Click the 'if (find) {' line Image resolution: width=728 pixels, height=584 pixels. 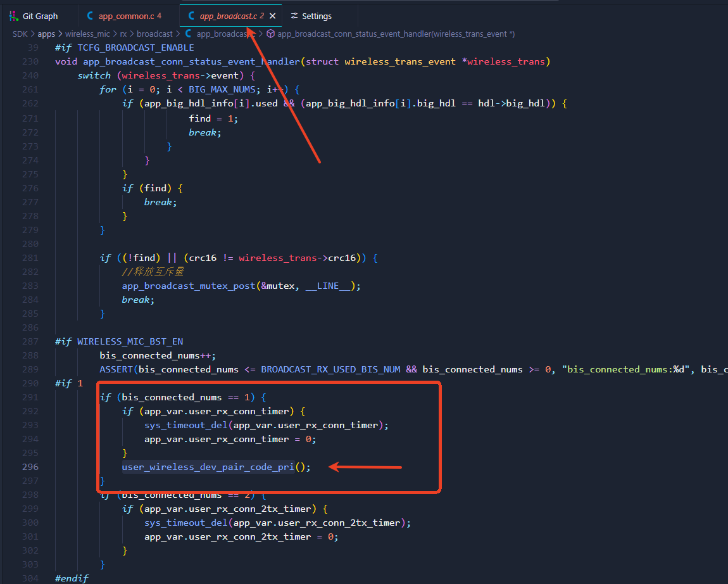153,189
